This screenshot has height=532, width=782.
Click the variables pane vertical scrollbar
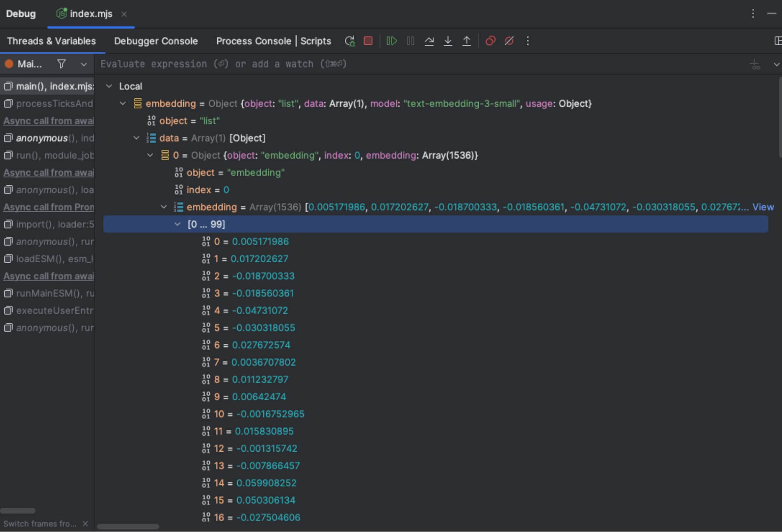coord(780,117)
